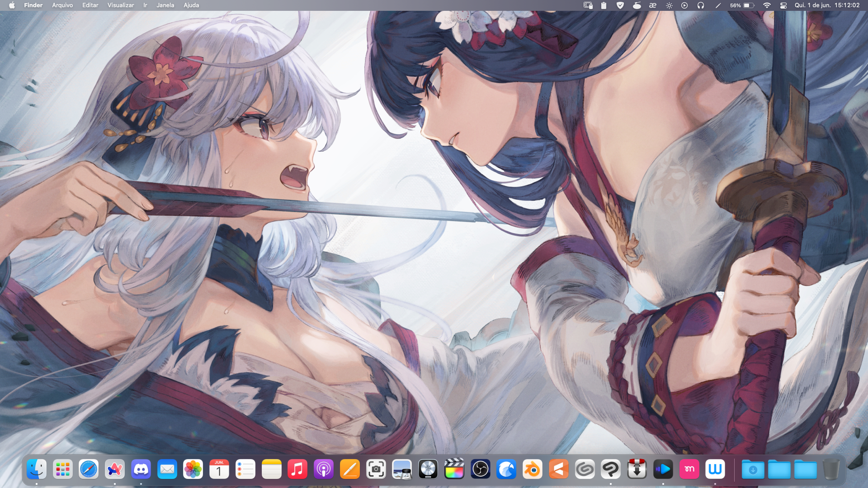Click the Wi-Fi status icon
Image resolution: width=868 pixels, height=488 pixels.
point(767,5)
